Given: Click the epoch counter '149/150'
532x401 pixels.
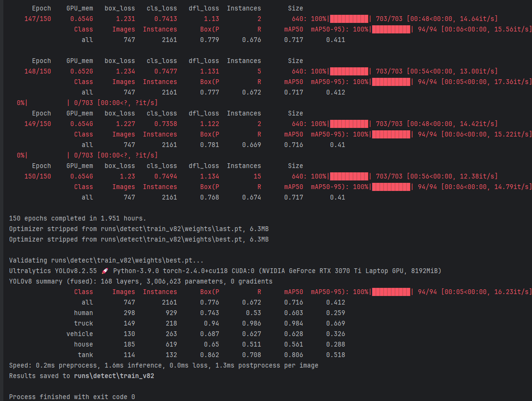Looking at the screenshot, I should pos(38,124).
